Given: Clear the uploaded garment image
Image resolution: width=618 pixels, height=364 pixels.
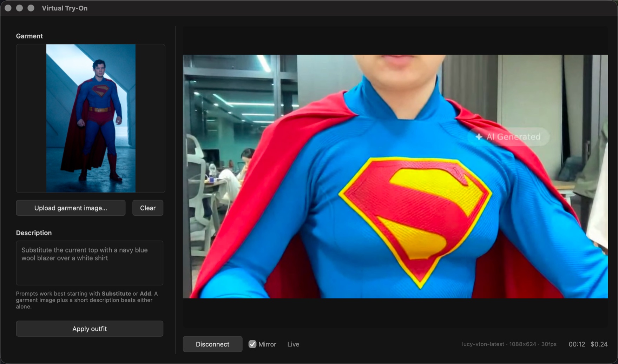Looking at the screenshot, I should [148, 208].
